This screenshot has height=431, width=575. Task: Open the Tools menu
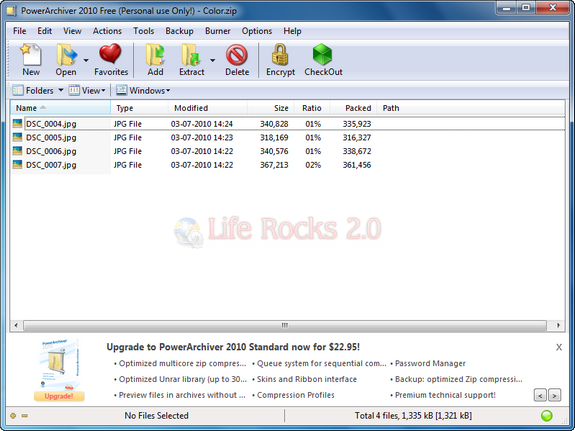click(143, 31)
